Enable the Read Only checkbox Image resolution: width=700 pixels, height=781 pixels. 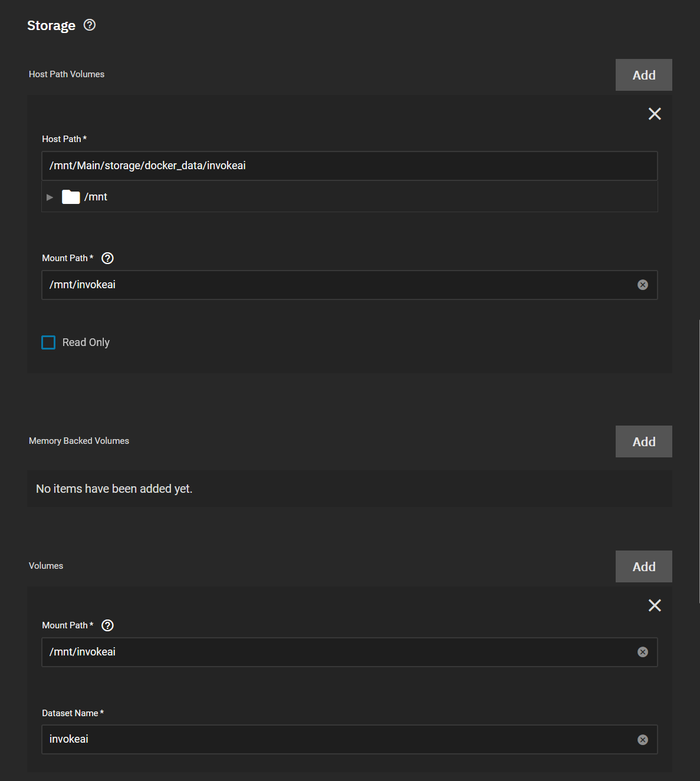tap(48, 342)
